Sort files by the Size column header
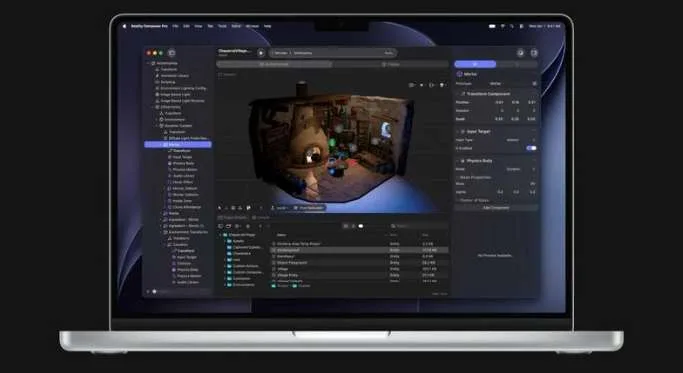The height and width of the screenshot is (373, 683). tap(426, 235)
